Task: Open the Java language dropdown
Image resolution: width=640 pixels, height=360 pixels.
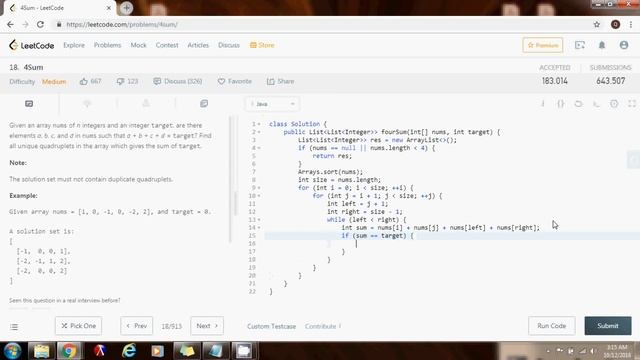Action: (273, 104)
